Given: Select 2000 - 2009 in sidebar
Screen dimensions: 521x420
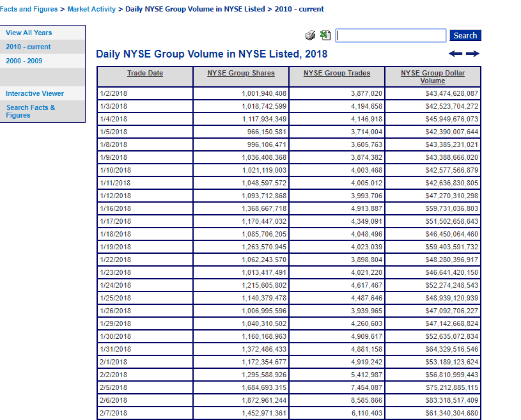Looking at the screenshot, I should (x=24, y=61).
